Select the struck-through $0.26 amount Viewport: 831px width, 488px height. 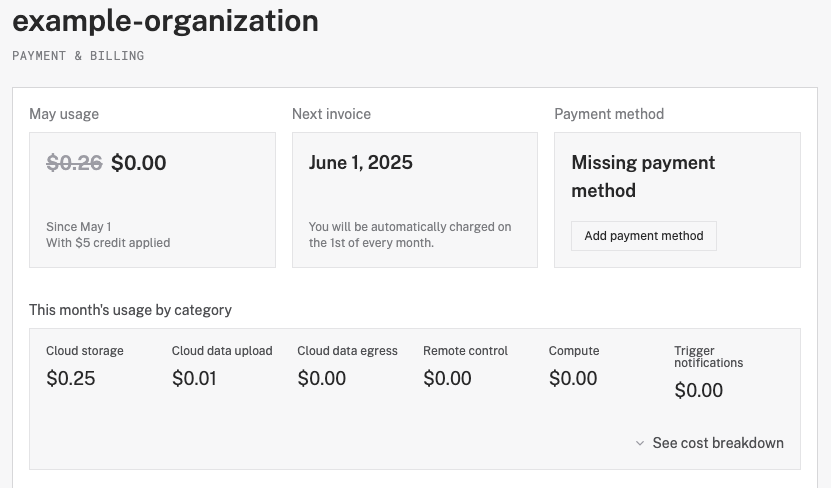[74, 163]
